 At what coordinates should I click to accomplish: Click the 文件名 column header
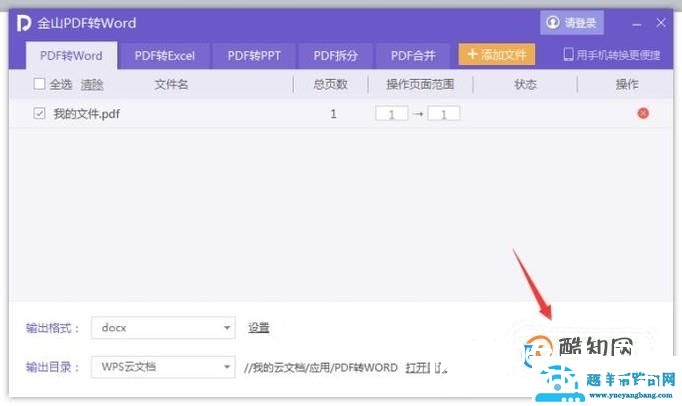click(171, 84)
